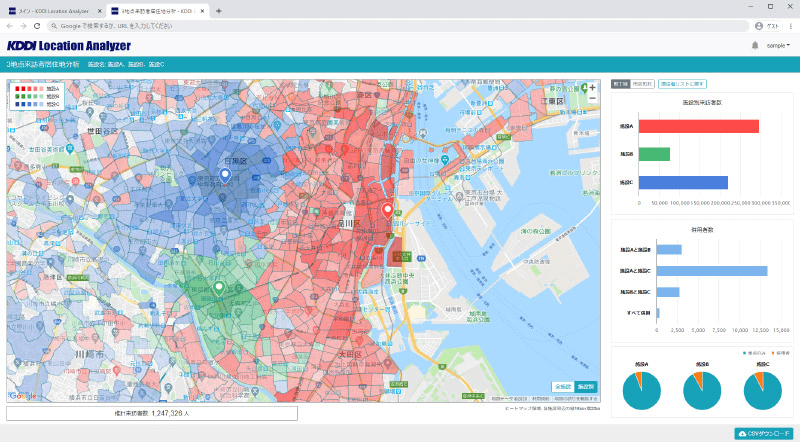This screenshot has width=800, height=442.
Task: Click the 3地点来訪者居住地分析 page title
Action: (x=43, y=64)
